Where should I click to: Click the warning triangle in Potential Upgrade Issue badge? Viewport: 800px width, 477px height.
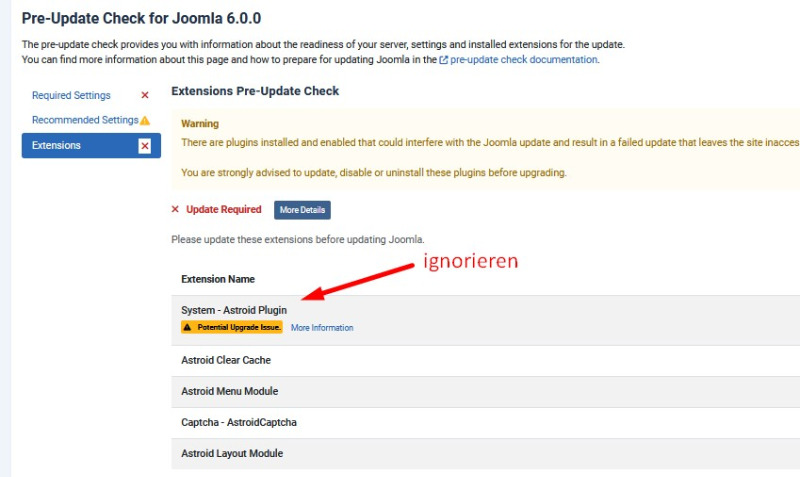click(188, 328)
